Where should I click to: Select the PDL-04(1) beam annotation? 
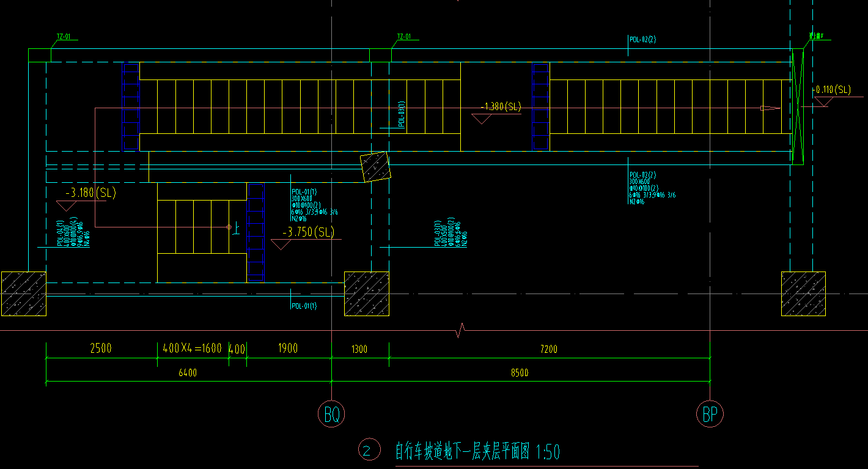point(73,233)
